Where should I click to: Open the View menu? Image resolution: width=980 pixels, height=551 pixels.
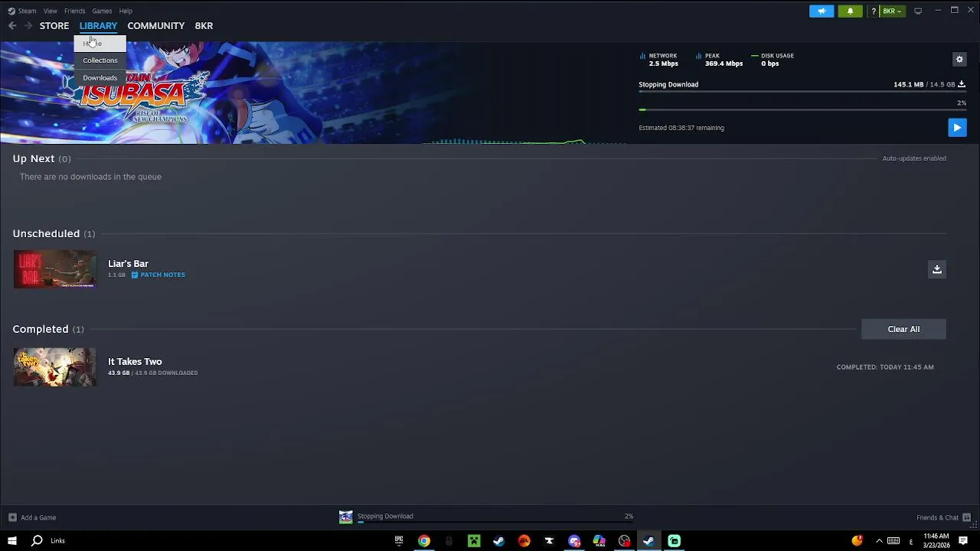click(x=51, y=11)
